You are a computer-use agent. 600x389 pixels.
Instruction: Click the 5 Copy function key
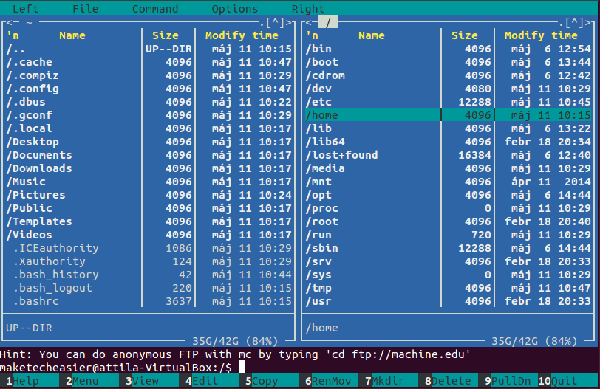(x=269, y=381)
